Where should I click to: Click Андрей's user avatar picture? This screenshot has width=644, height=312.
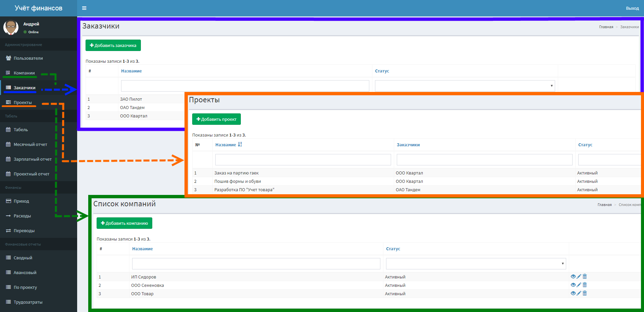(x=11, y=28)
